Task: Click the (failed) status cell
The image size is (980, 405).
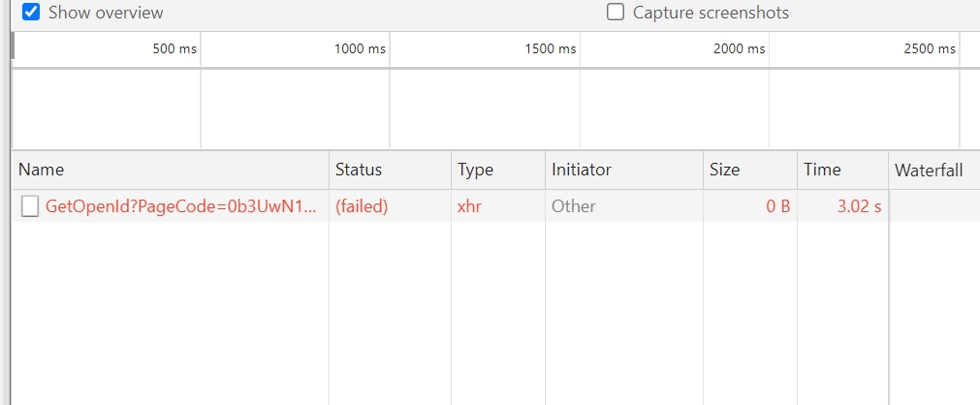Action: coord(362,207)
